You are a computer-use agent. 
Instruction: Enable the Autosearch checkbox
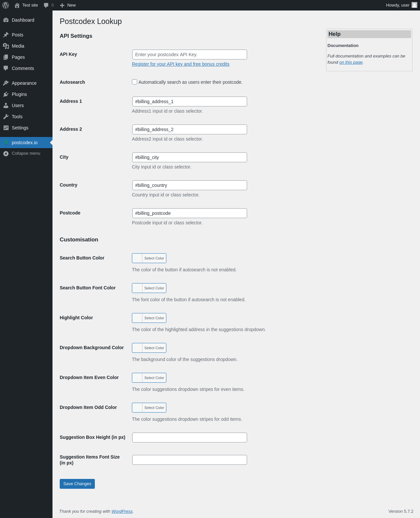point(135,82)
